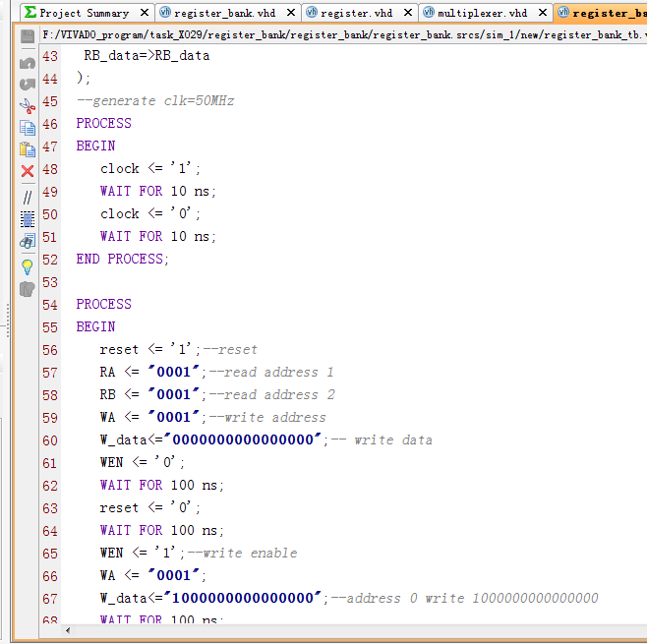Click the BEGIN keyword on line 47
This screenshot has height=644, width=647.
click(95, 146)
